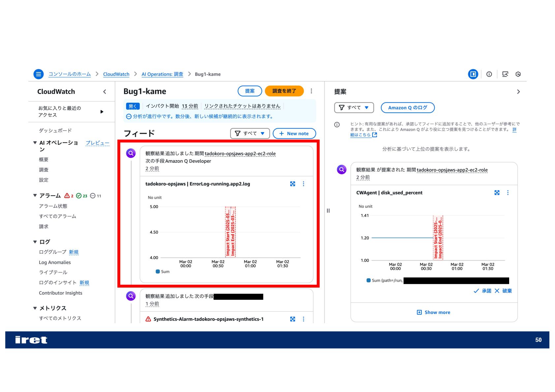Image resolution: width=555 pixels, height=392 pixels.
Task: Open the フィード すべて filter dropdown
Action: 250,133
